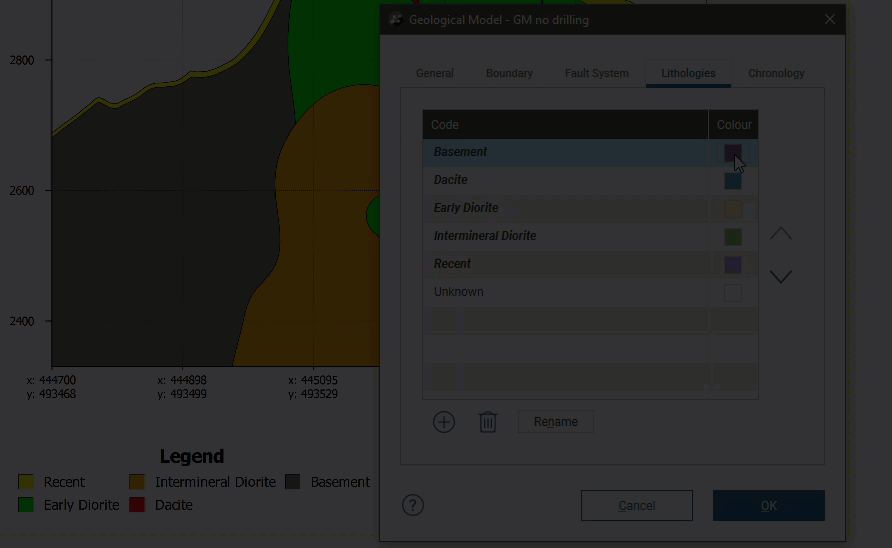Screen dimensions: 892x548
Task: Edit the Intermineral Diorite colour swatch
Action: (x=733, y=237)
